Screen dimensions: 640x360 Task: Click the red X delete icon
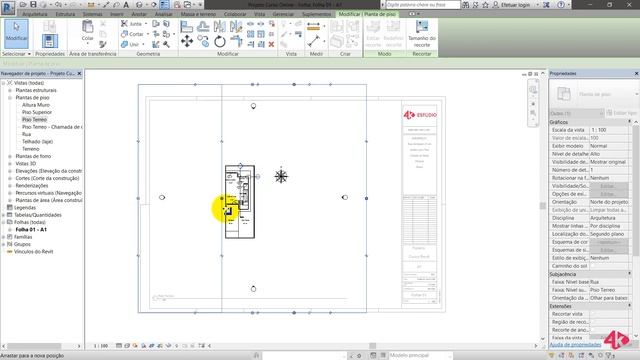coord(271,44)
